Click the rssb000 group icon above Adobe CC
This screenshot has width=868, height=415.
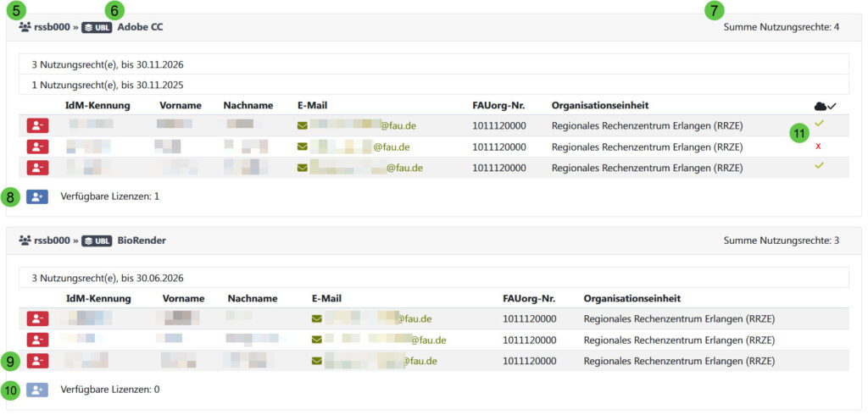pyautogui.click(x=25, y=27)
